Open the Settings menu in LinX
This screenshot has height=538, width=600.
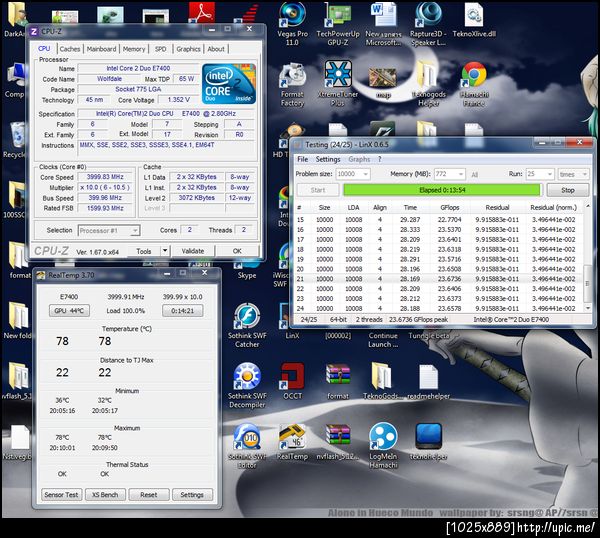pos(328,159)
